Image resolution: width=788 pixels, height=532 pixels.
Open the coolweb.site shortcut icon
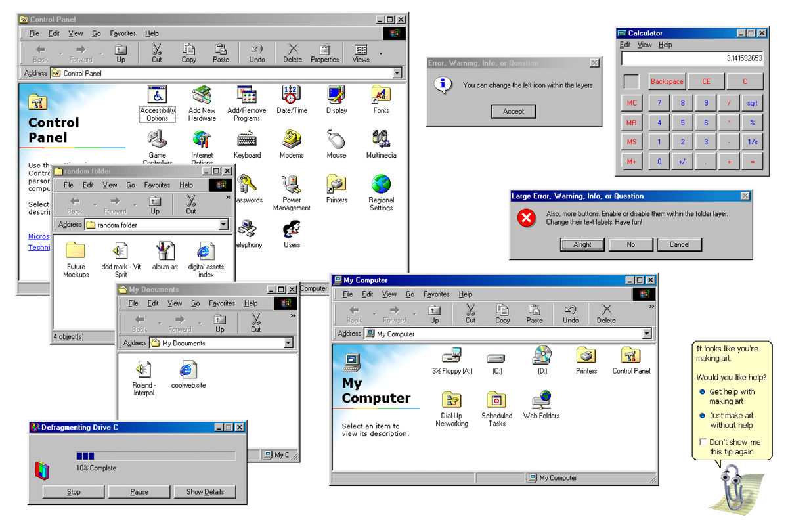click(188, 370)
